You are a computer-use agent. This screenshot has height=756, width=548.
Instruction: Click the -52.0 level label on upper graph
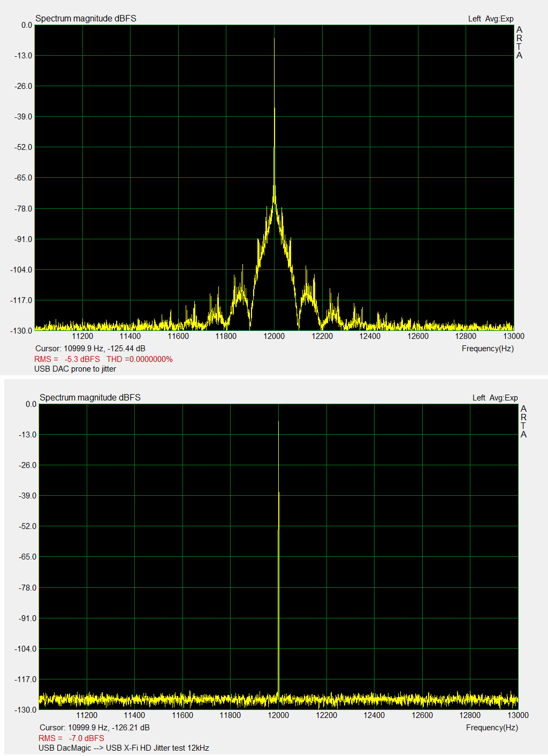pos(22,147)
